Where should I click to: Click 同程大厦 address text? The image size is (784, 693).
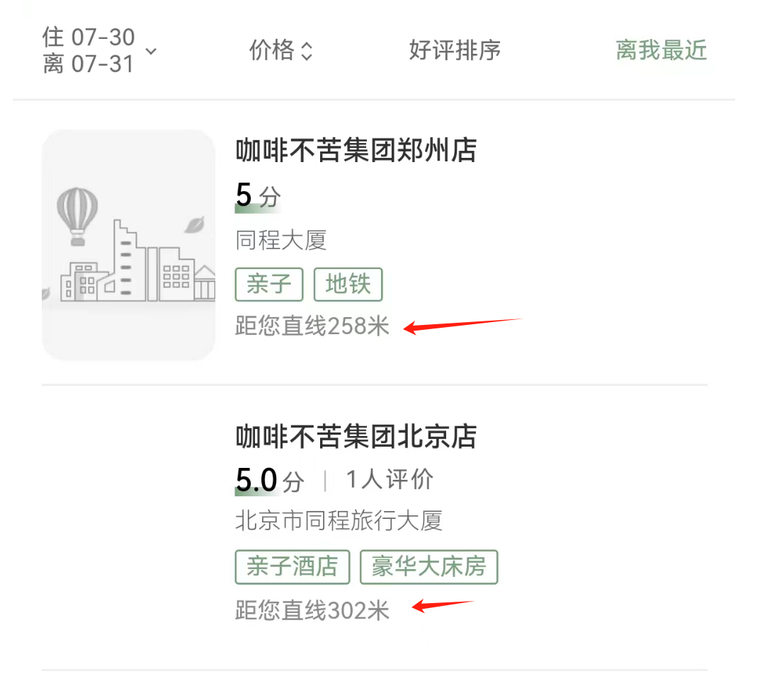(x=281, y=241)
